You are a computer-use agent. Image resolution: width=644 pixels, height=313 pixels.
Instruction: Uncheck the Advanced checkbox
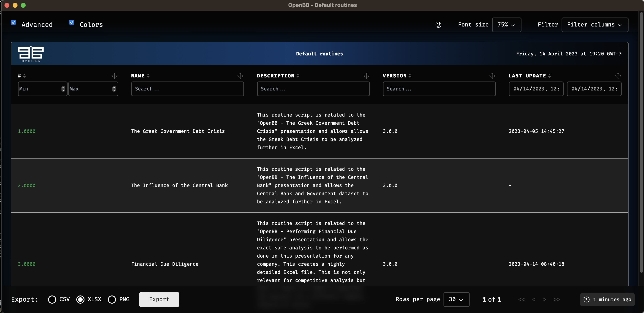click(x=13, y=23)
